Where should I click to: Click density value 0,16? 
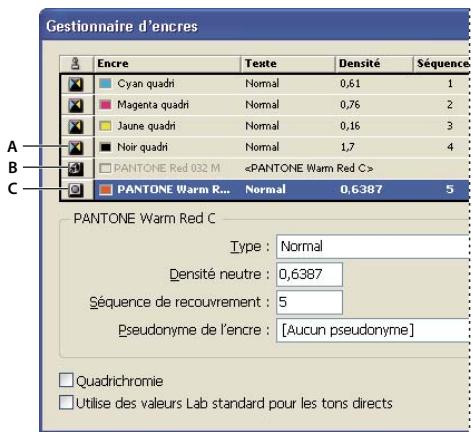click(x=350, y=126)
